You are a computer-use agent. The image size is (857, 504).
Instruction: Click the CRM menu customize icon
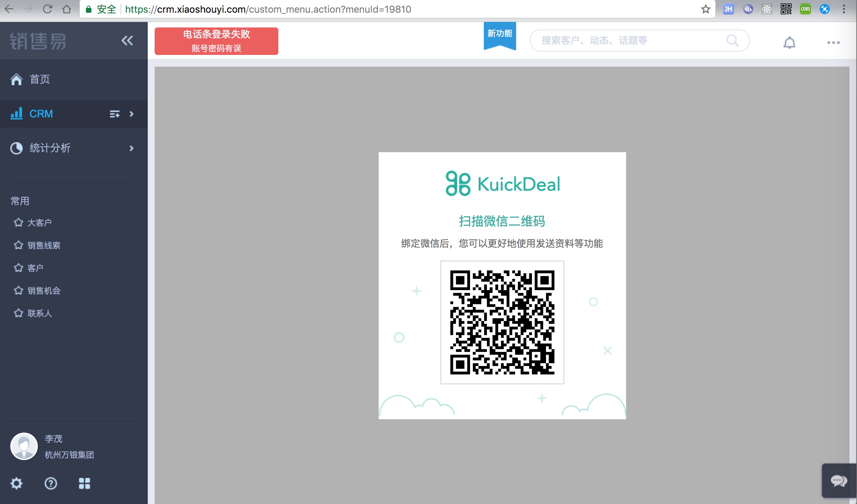pos(114,114)
